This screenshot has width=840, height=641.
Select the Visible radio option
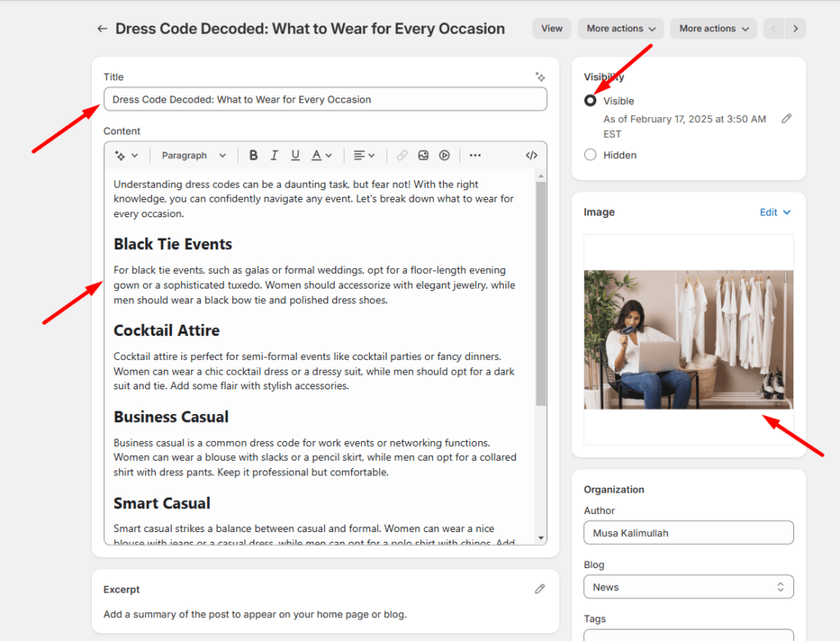[591, 101]
